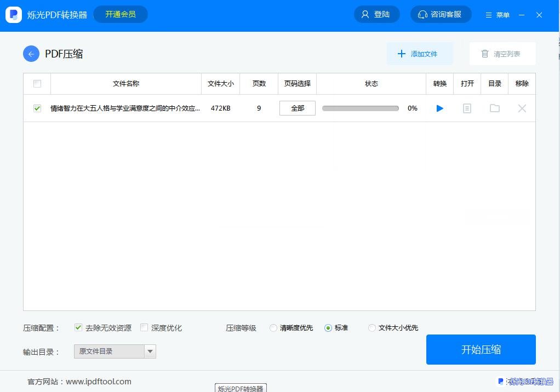The image size is (560, 392).
Task: Start conversion with the blue play icon
Action: 439,108
